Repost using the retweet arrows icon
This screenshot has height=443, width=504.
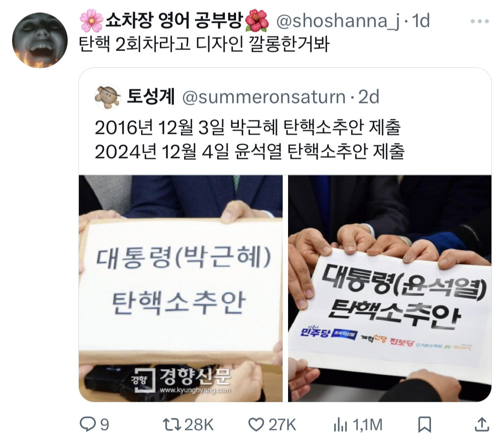pos(172,424)
